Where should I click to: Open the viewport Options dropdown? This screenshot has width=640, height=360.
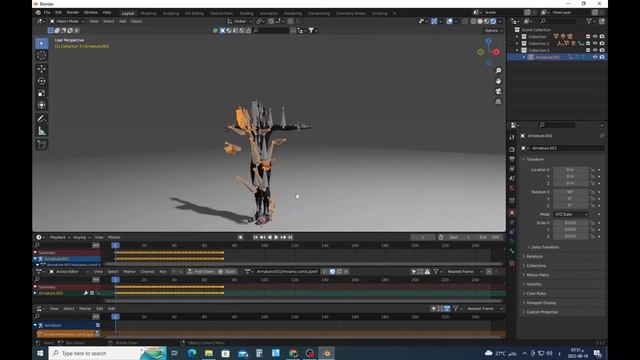click(x=493, y=31)
